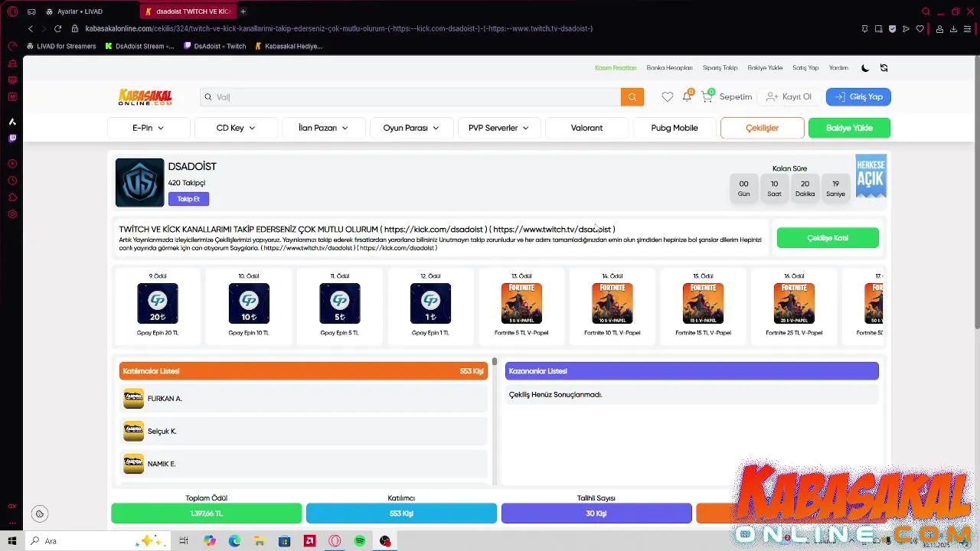Select the Gpay Epin 20 TL prize
This screenshot has width=980, height=551.
(158, 305)
